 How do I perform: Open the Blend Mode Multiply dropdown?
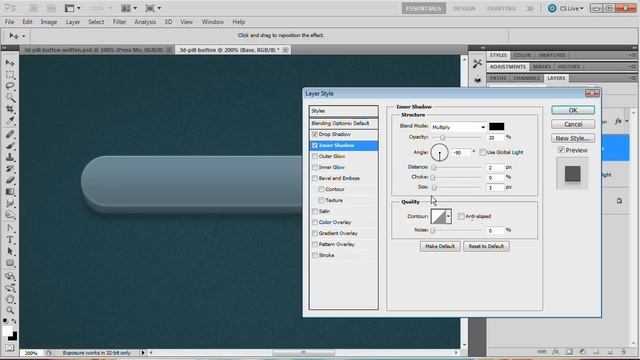(458, 127)
